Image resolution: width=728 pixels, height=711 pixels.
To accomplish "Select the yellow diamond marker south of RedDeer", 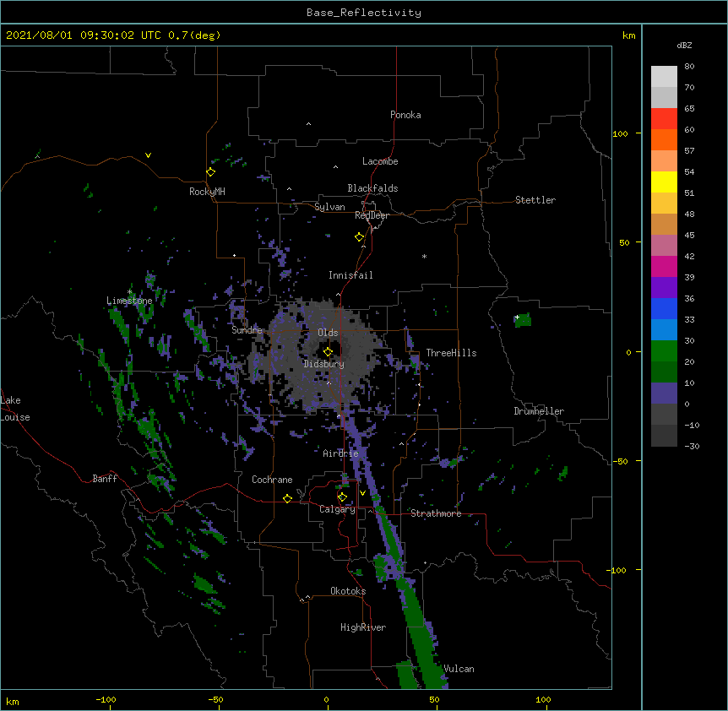I will pyautogui.click(x=359, y=237).
